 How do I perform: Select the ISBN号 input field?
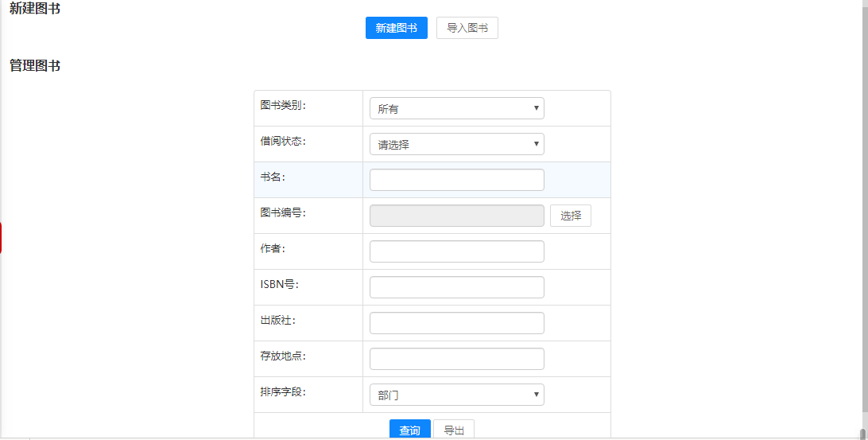pyautogui.click(x=456, y=287)
